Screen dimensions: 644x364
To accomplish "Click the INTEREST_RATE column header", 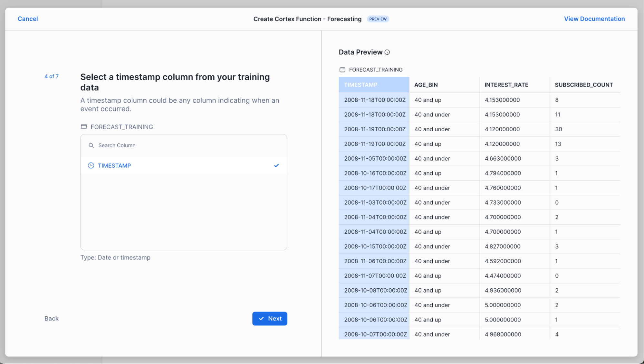I will [x=506, y=85].
